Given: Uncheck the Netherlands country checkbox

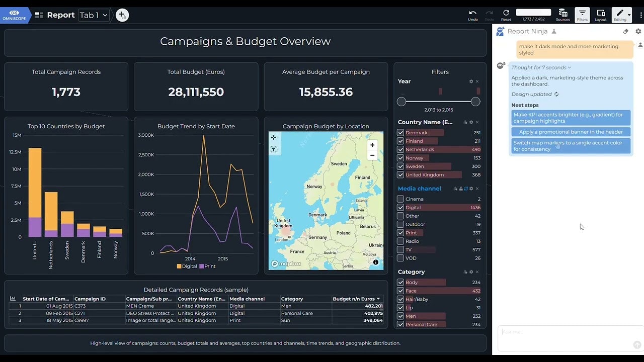Looking at the screenshot, I should point(400,149).
